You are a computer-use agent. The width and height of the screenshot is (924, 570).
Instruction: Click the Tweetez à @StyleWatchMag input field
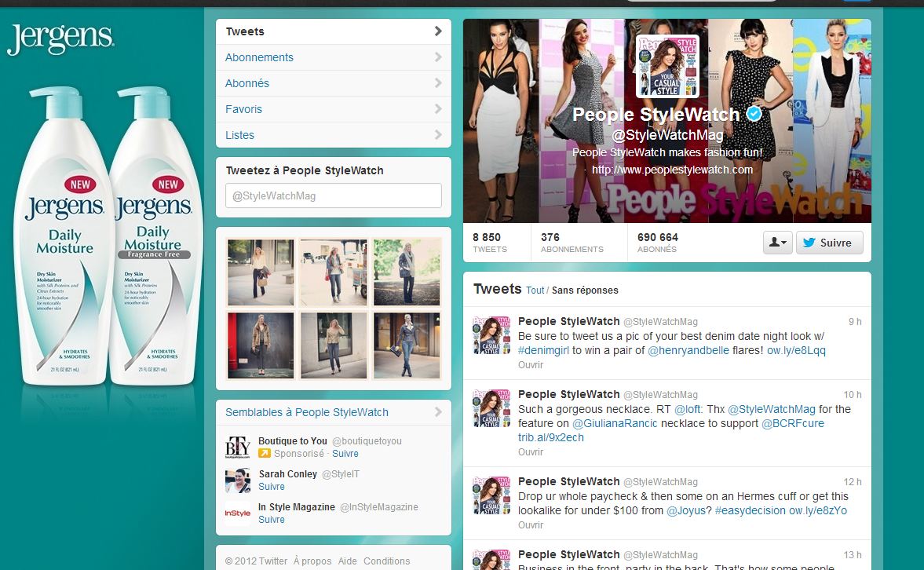click(x=334, y=195)
